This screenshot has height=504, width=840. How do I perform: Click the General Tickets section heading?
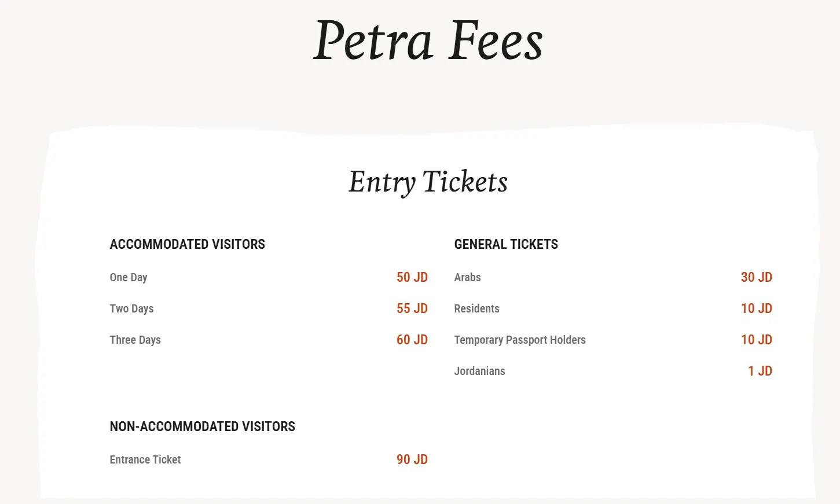coord(506,244)
